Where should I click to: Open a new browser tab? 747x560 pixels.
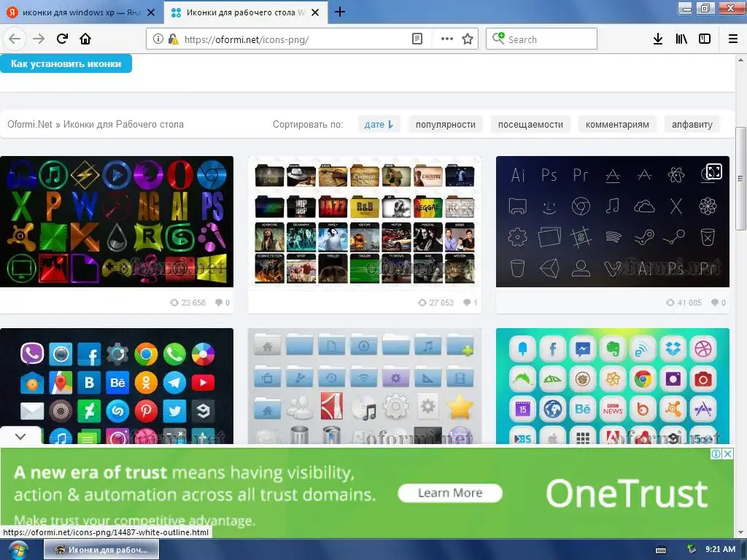[x=340, y=12]
